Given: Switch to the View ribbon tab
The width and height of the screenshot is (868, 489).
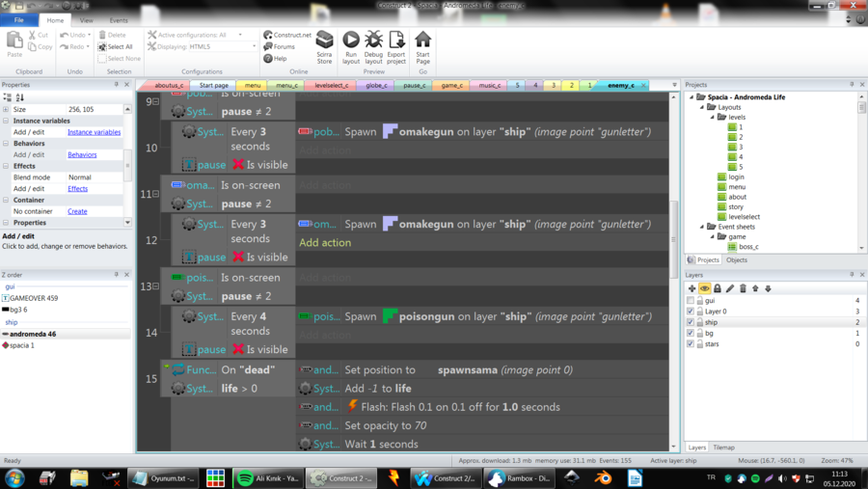Looking at the screenshot, I should [87, 20].
